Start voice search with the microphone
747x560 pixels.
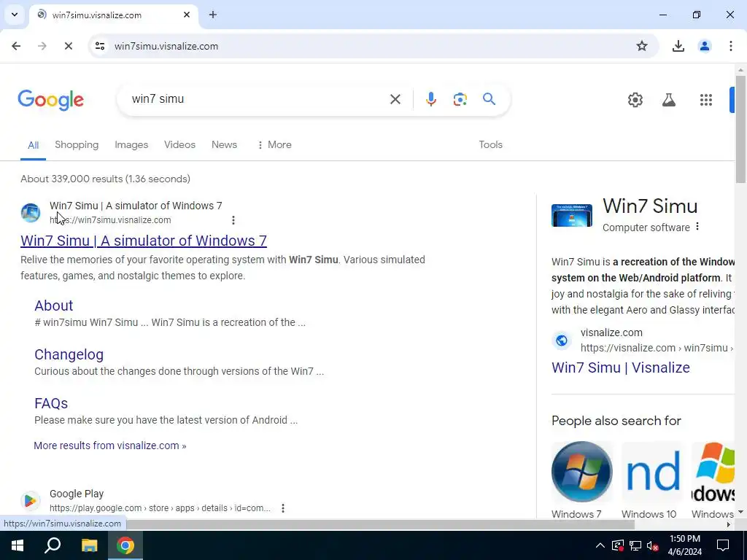point(430,99)
